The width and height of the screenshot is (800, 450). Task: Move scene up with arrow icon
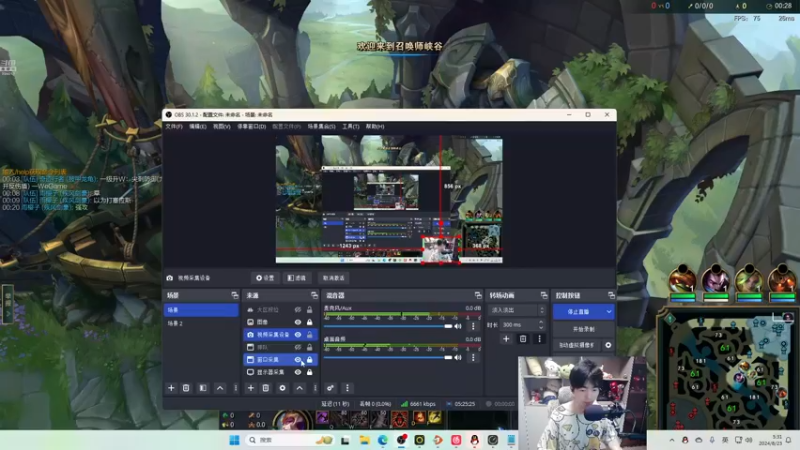coord(220,388)
